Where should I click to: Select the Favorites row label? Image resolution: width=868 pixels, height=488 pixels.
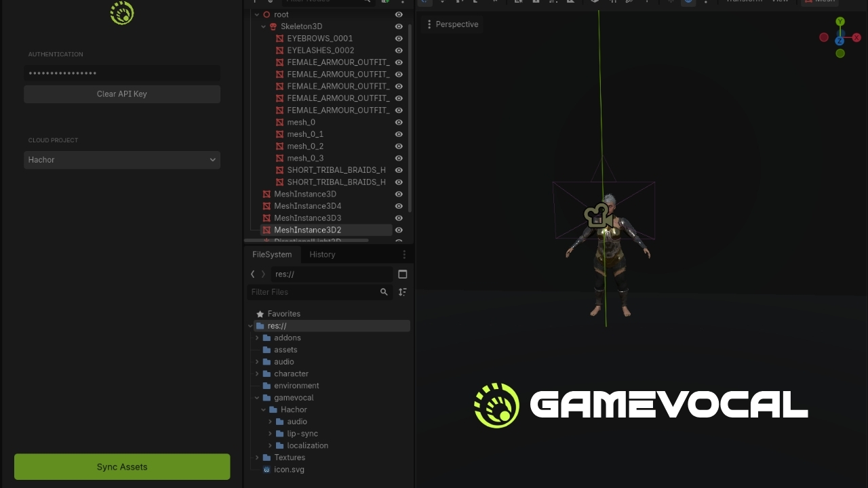283,314
